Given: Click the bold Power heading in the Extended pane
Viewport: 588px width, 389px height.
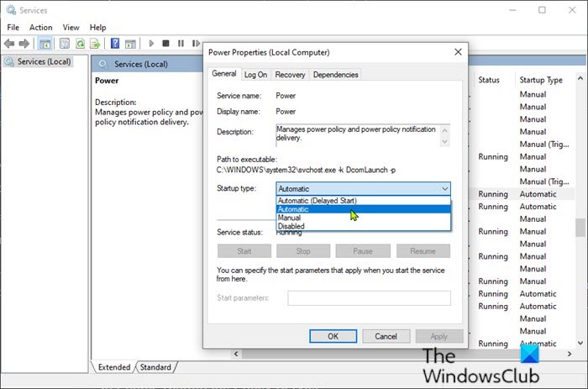Looking at the screenshot, I should point(107,81).
